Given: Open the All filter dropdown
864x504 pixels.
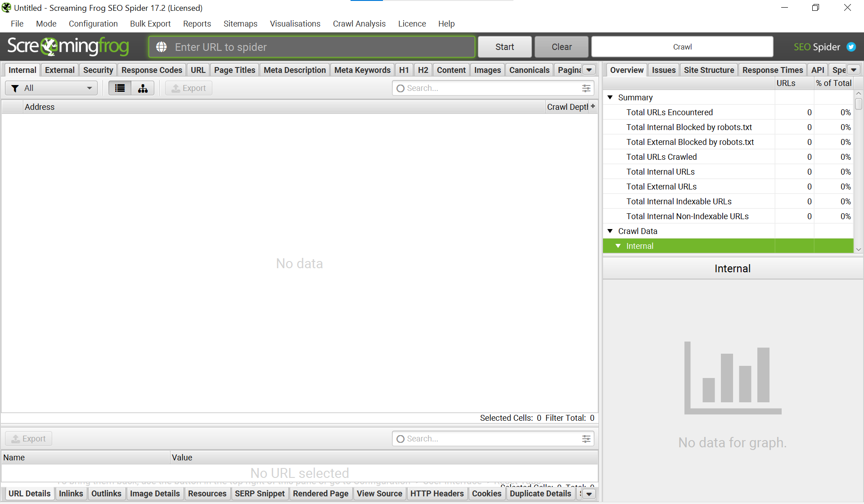Looking at the screenshot, I should [x=51, y=88].
